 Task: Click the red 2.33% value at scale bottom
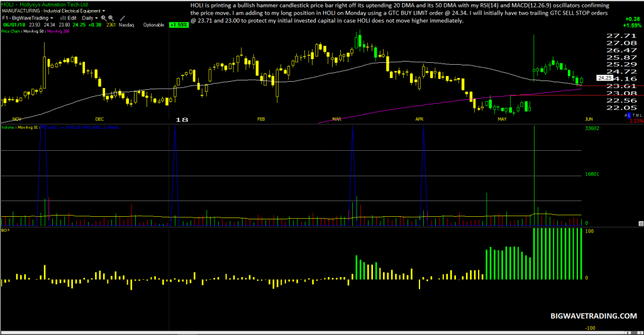636,121
